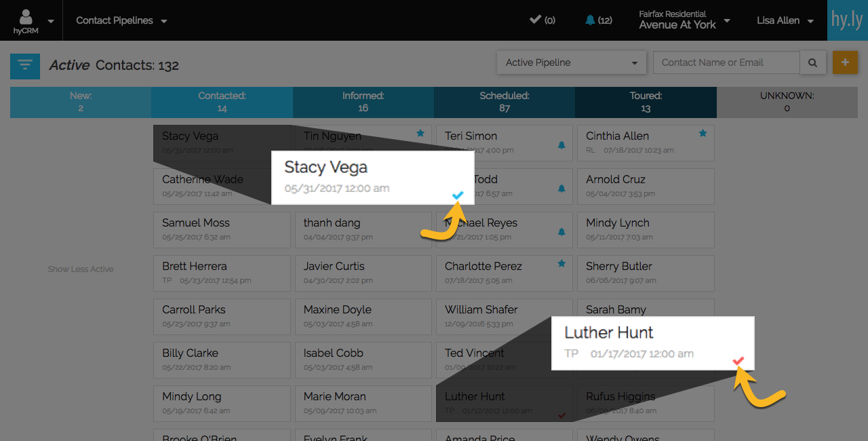Expand the Contact Pipelines dropdown
The image size is (868, 441).
point(121,21)
